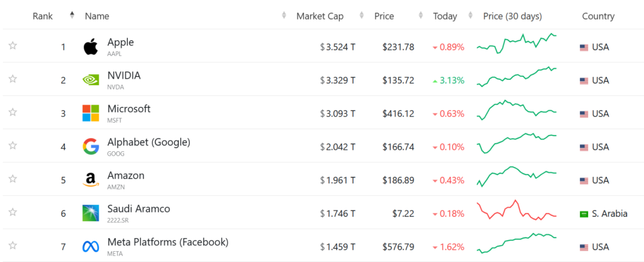Toggle favorite star for Apple

[x=13, y=45]
